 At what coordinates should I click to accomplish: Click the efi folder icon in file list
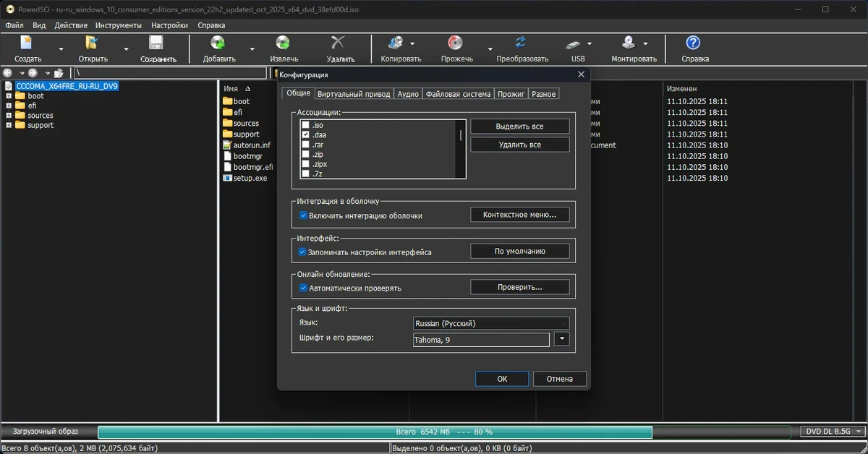[227, 112]
